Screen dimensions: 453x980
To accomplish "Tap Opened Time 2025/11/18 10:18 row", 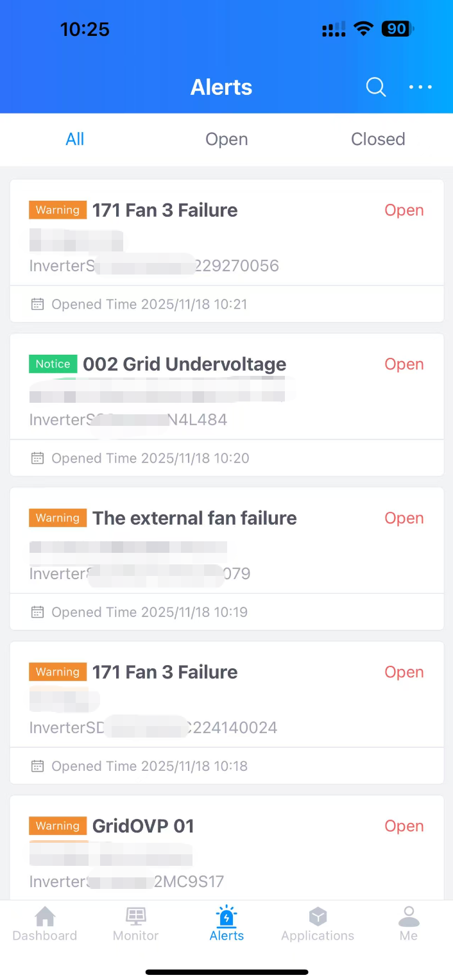I will [149, 766].
